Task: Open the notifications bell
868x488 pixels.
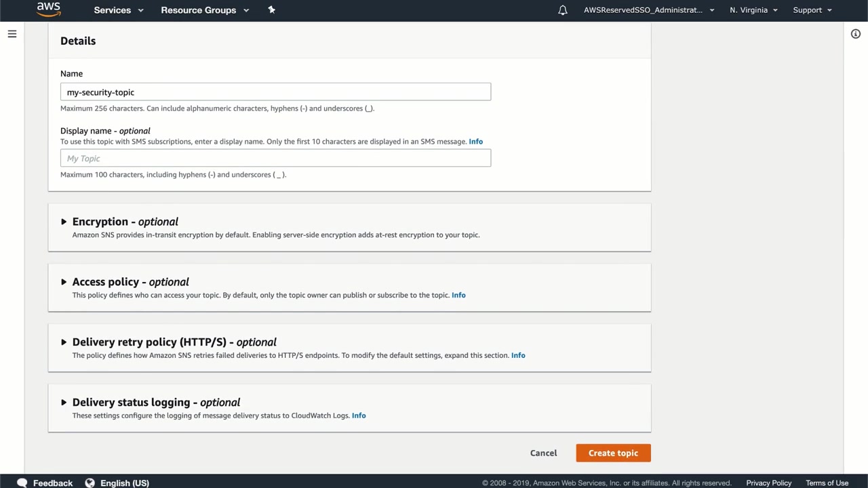Action: click(x=563, y=10)
